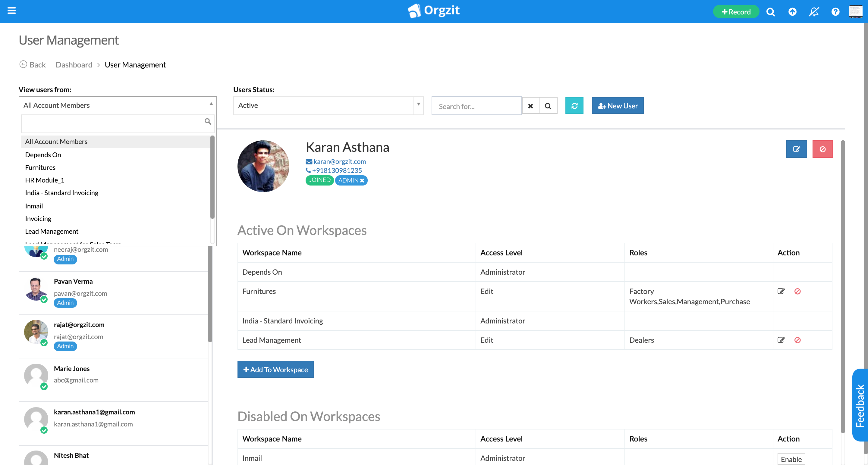Click the New User button
Viewport: 868px width, 465px height.
(x=618, y=106)
